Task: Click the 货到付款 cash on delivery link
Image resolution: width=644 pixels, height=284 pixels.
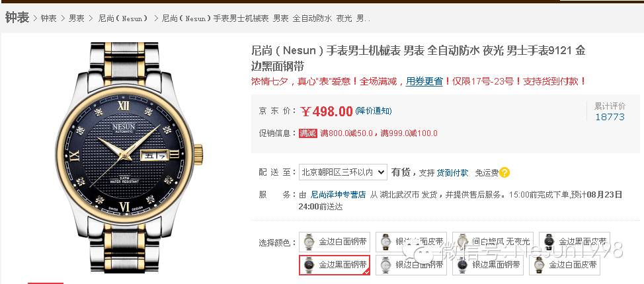Action: [452, 173]
